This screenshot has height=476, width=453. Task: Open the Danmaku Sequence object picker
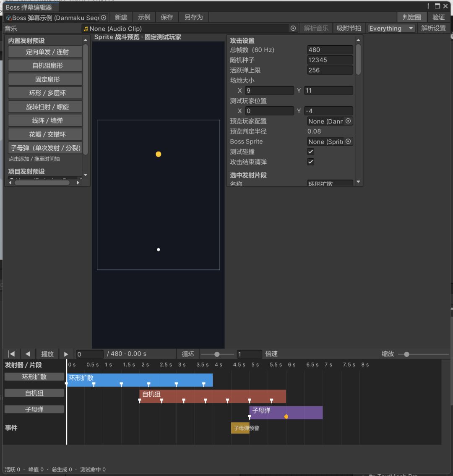click(x=104, y=18)
